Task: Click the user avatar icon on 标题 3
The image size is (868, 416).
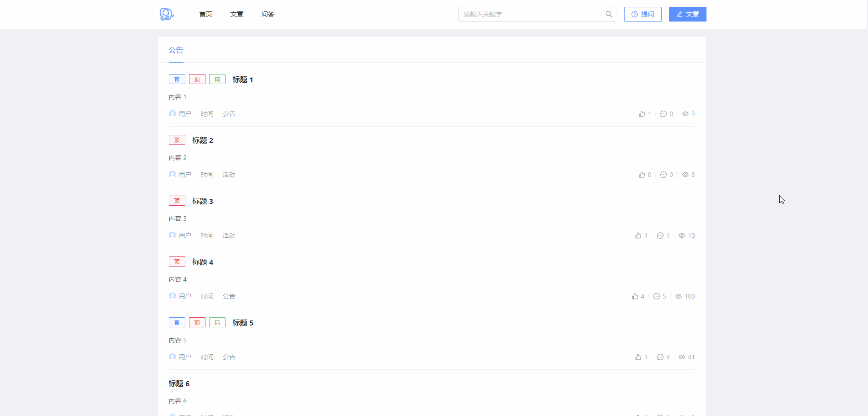Action: [173, 235]
